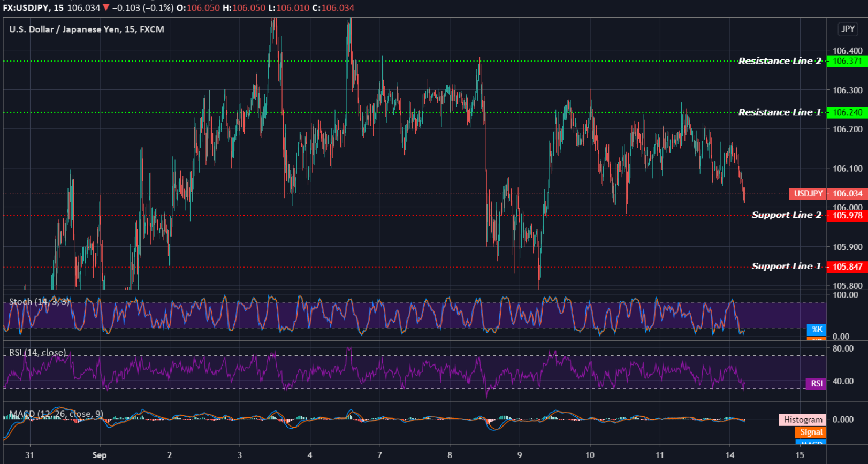Click the 106.200 price scale value
868x464 pixels.
848,129
